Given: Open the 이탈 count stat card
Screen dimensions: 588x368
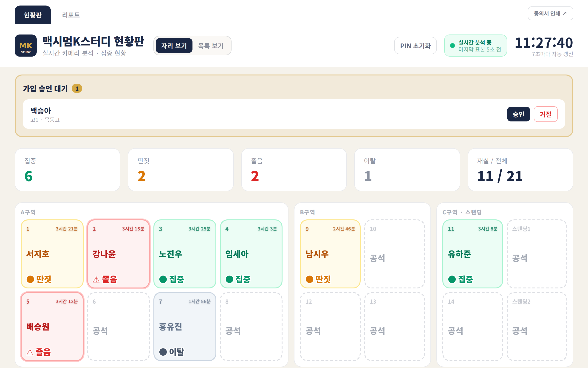Looking at the screenshot, I should (407, 170).
